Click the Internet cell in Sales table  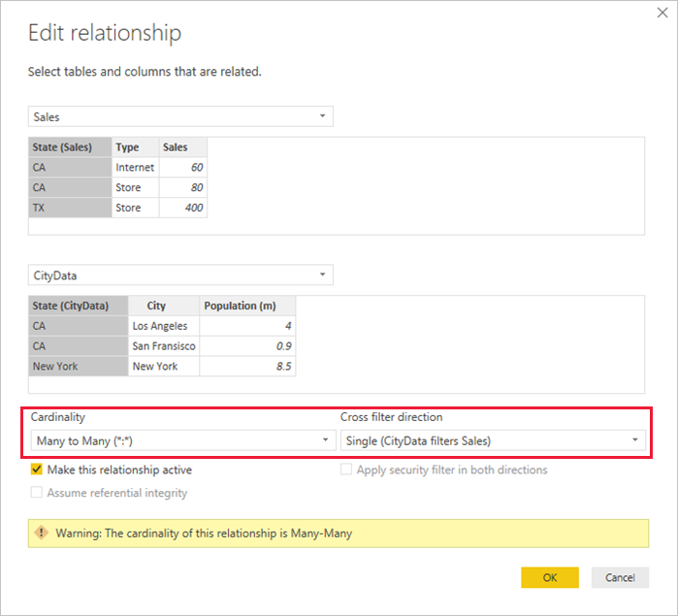(136, 168)
